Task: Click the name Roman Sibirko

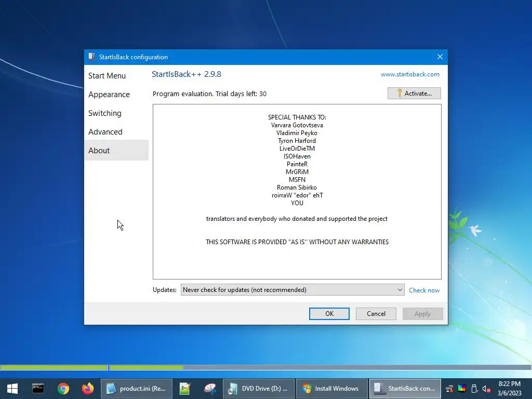Action: [297, 188]
